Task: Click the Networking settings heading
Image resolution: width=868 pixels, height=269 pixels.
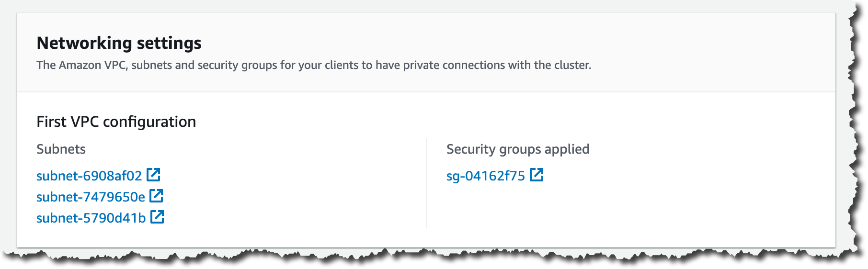Action: pos(119,43)
